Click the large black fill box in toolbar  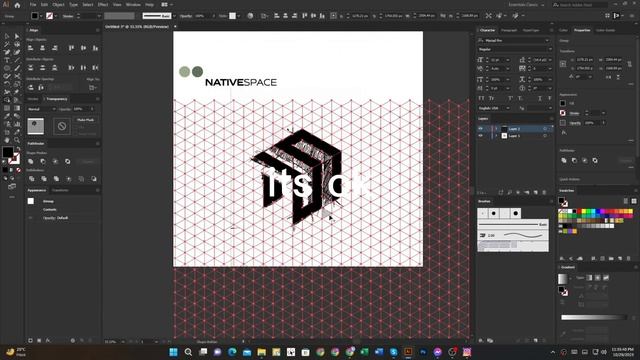[x=7, y=152]
